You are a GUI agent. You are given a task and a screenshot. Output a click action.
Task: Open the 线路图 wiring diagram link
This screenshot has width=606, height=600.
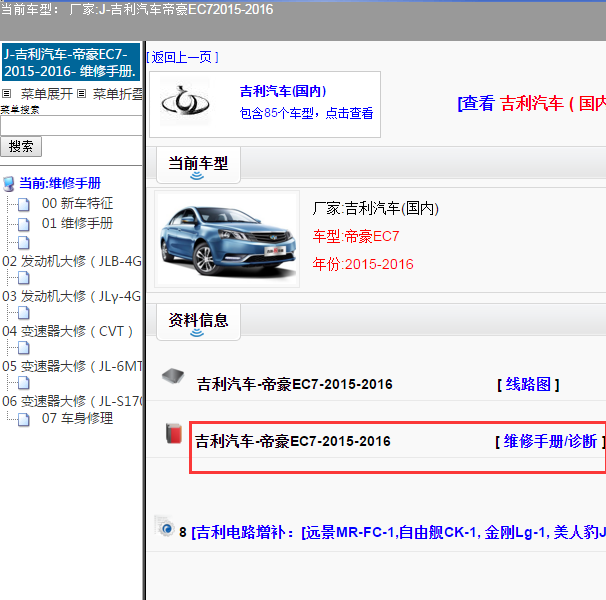click(x=528, y=384)
